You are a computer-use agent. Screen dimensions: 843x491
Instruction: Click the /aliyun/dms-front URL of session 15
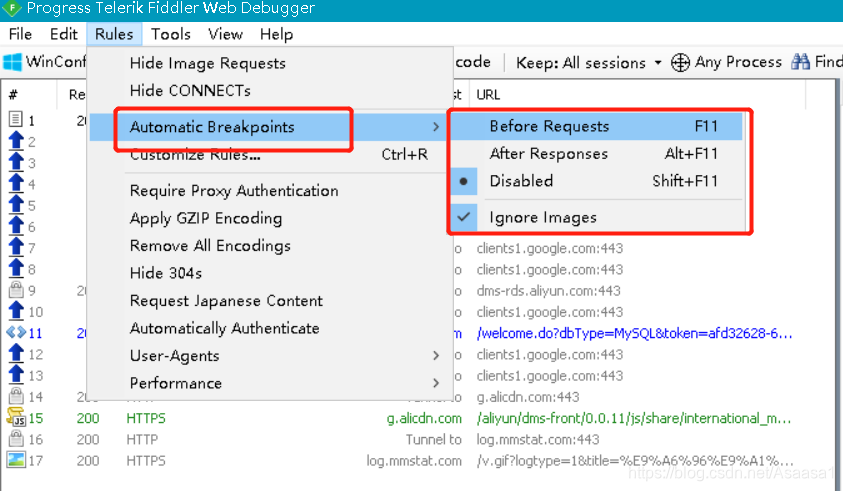(634, 418)
